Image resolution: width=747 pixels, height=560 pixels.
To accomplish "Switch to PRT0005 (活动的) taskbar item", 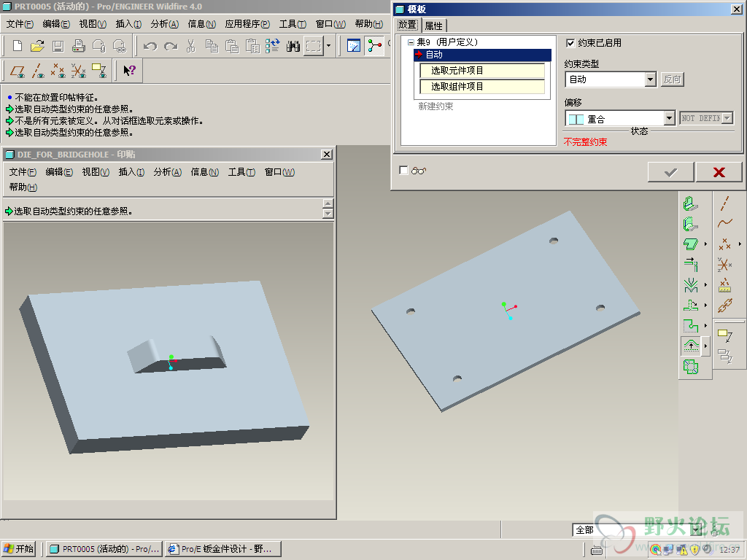I will (105, 549).
